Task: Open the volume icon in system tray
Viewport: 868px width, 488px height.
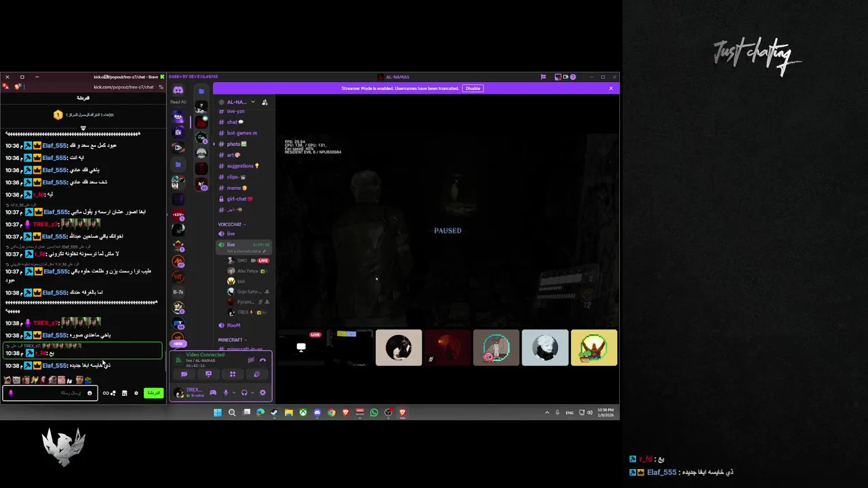Action: [x=589, y=412]
